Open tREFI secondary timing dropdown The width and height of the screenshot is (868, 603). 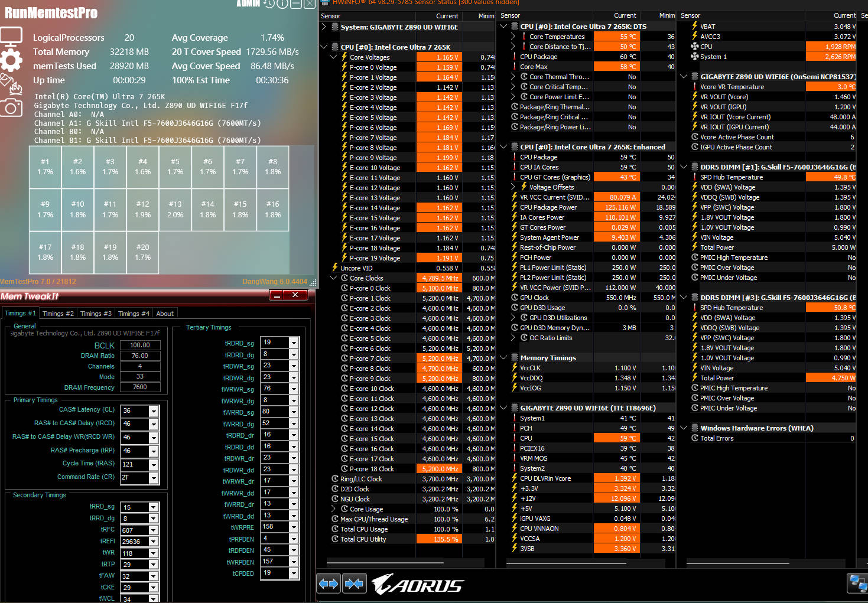[154, 542]
